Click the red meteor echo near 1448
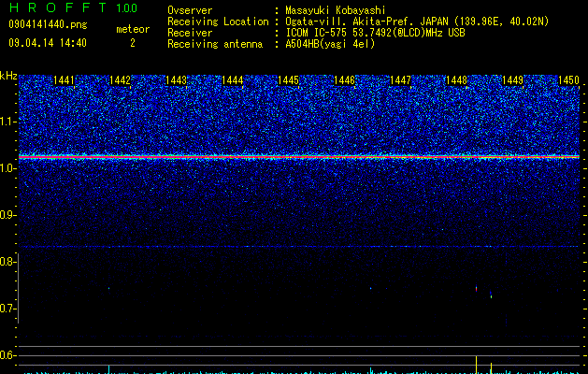 (476, 289)
